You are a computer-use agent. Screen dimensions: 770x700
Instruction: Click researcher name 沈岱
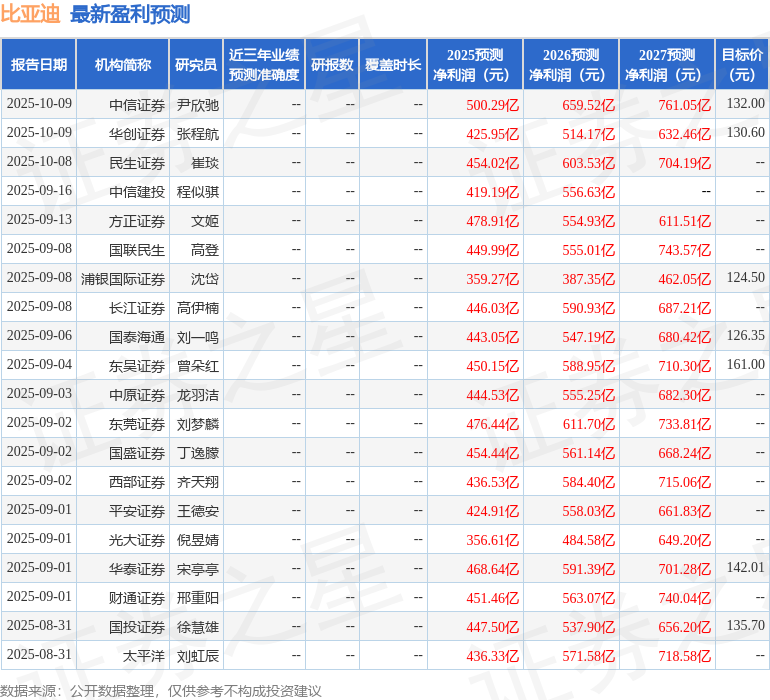[x=205, y=279]
